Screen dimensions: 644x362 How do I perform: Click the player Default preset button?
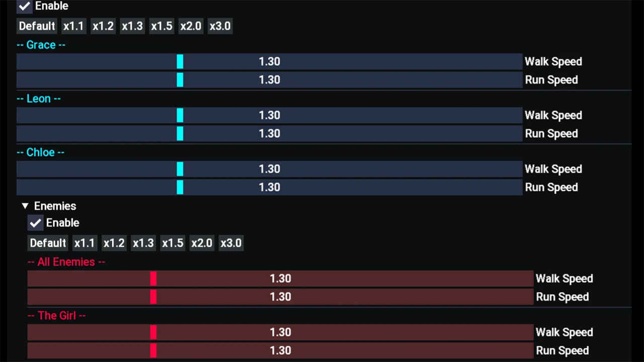(x=37, y=26)
